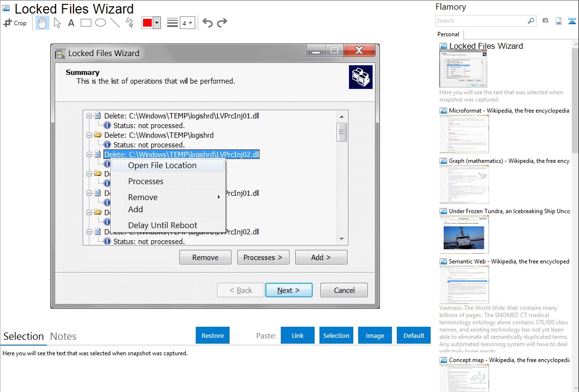
Task: Click the icon beside 'Microformat' title
Action: tap(443, 111)
